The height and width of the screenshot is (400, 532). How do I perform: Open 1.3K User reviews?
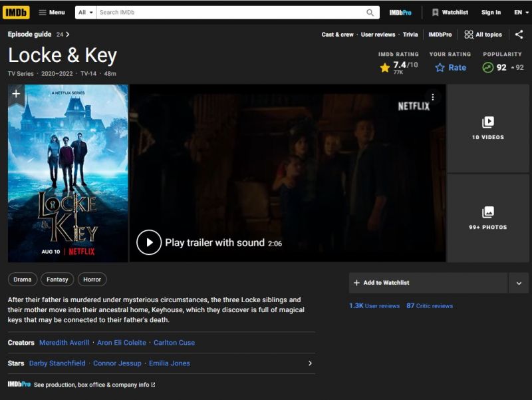374,305
